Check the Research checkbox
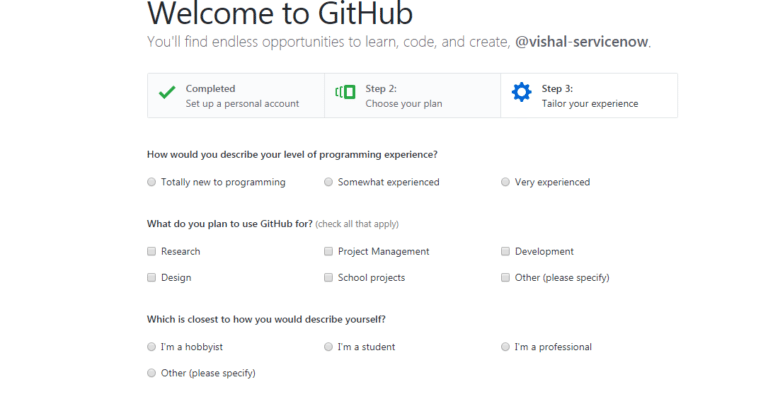Screen dimensions: 768x399 [x=151, y=251]
